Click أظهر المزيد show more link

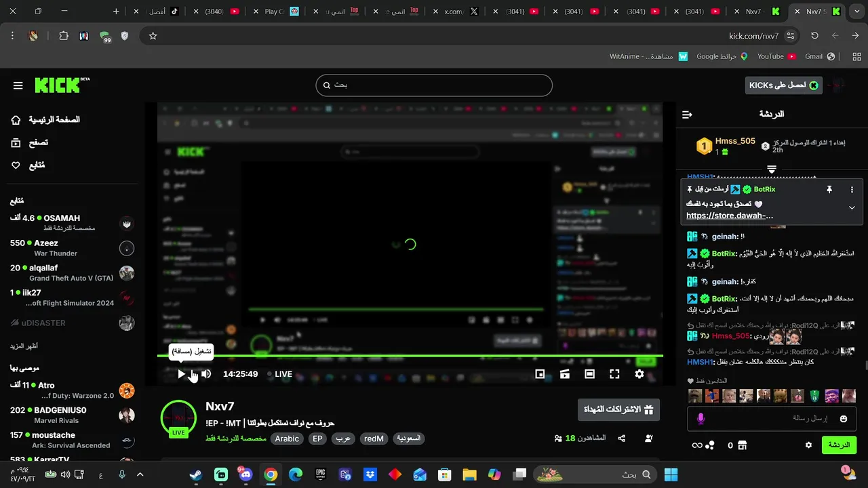tap(24, 346)
